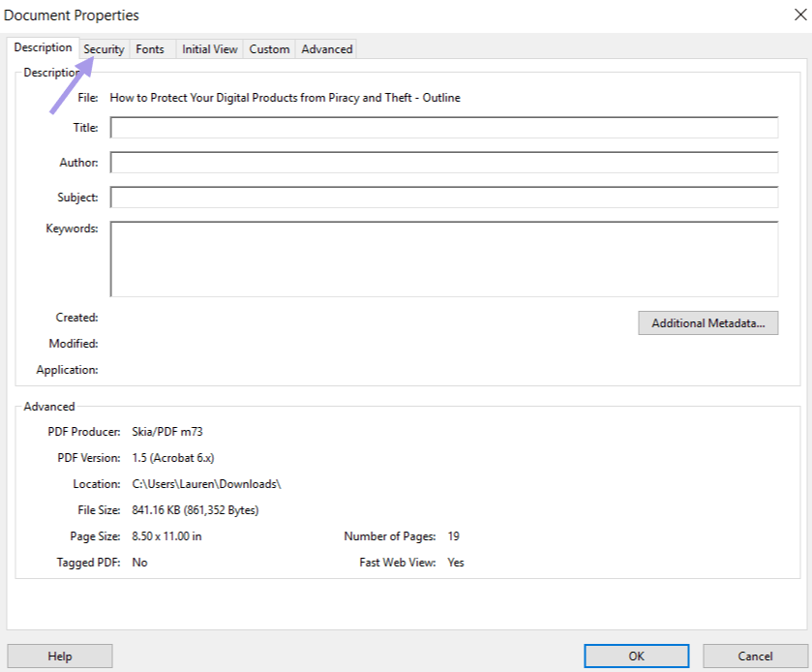This screenshot has width=812, height=672.
Task: Select the Custom tab
Action: (269, 49)
